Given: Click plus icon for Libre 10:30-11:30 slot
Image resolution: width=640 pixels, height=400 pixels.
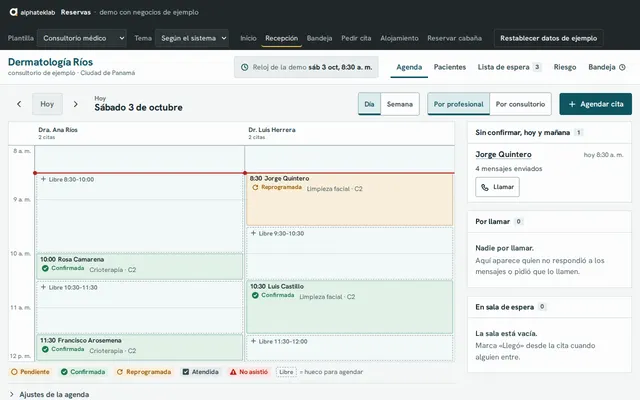Looking at the screenshot, I should 43,287.
